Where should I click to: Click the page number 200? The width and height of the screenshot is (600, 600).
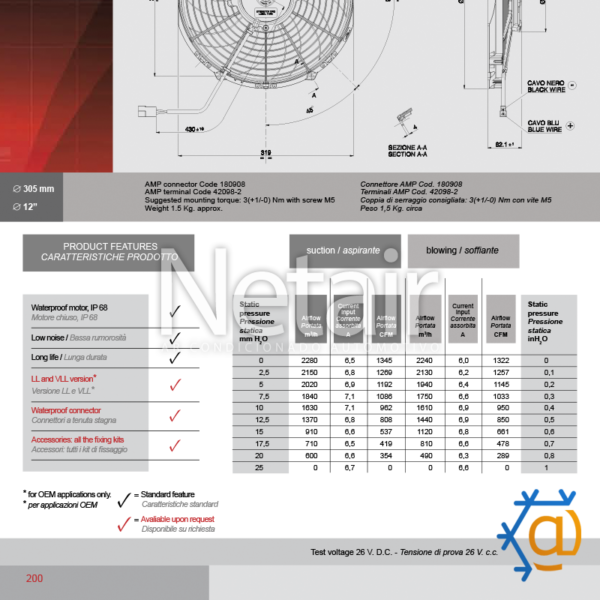tap(35, 578)
